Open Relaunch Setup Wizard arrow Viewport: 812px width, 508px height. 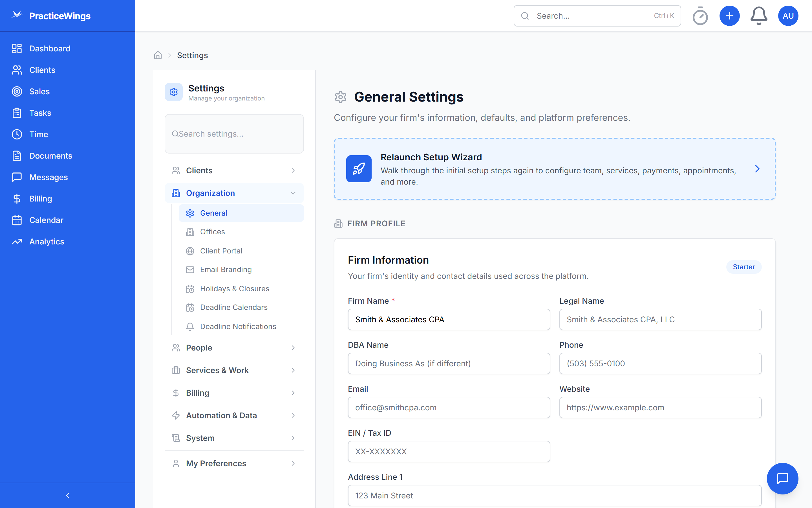click(x=757, y=169)
